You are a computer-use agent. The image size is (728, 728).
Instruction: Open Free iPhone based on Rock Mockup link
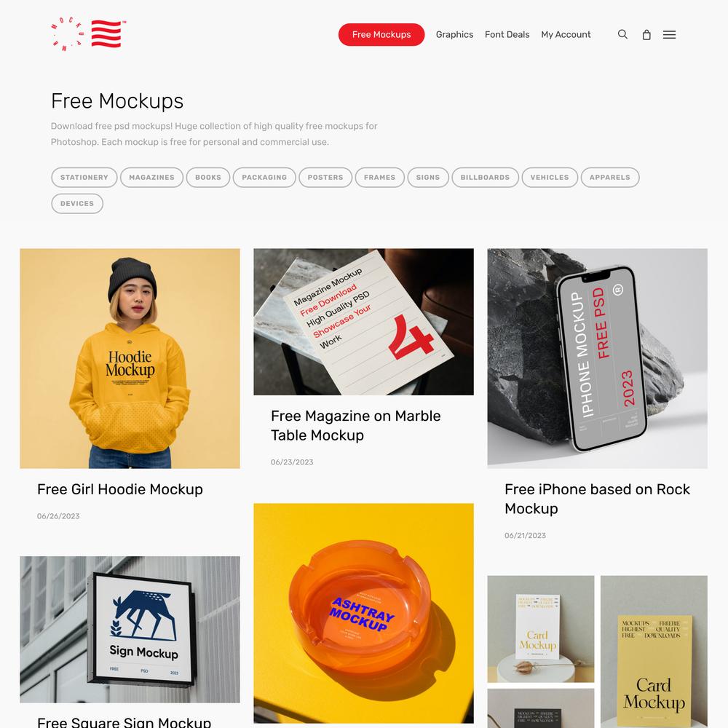[x=597, y=499]
